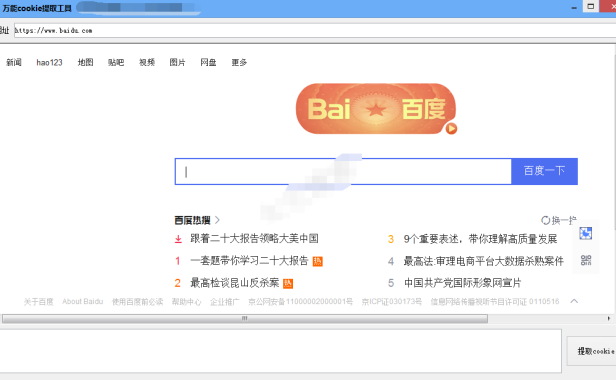
Task: Click the play icon on Baidu logo
Action: point(451,129)
